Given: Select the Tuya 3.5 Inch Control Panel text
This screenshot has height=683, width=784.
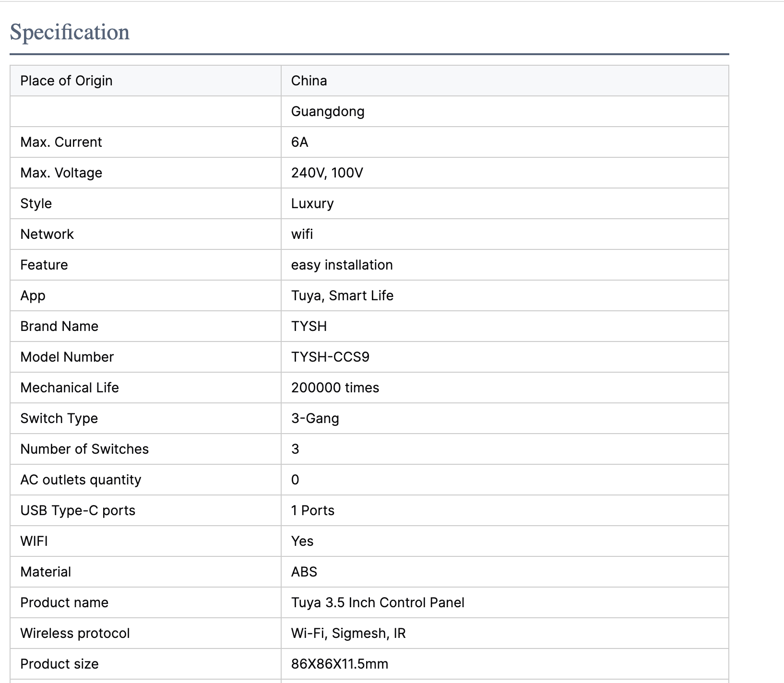Looking at the screenshot, I should 378,602.
